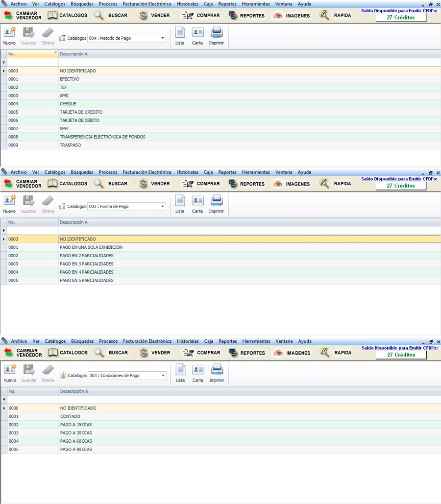Click Elimina icon in Condiciones de Pago window
The image size is (441, 504).
pos(48,370)
